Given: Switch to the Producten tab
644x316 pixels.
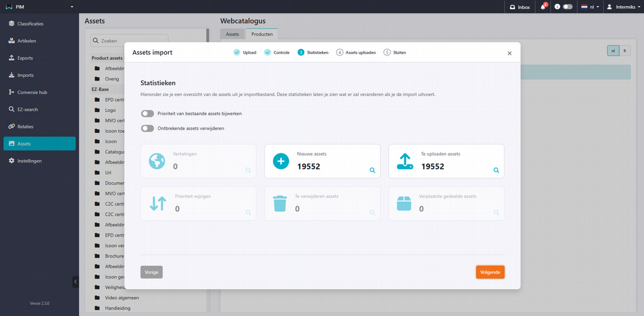Looking at the screenshot, I should (261, 34).
